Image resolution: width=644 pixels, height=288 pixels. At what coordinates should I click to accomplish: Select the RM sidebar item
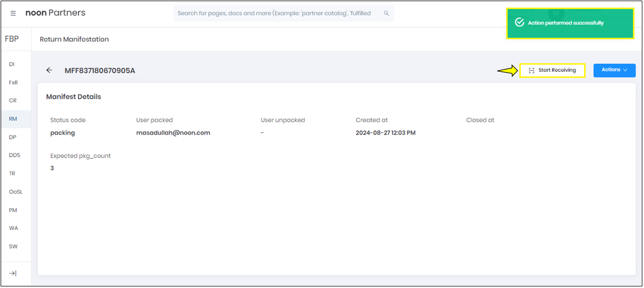click(13, 119)
